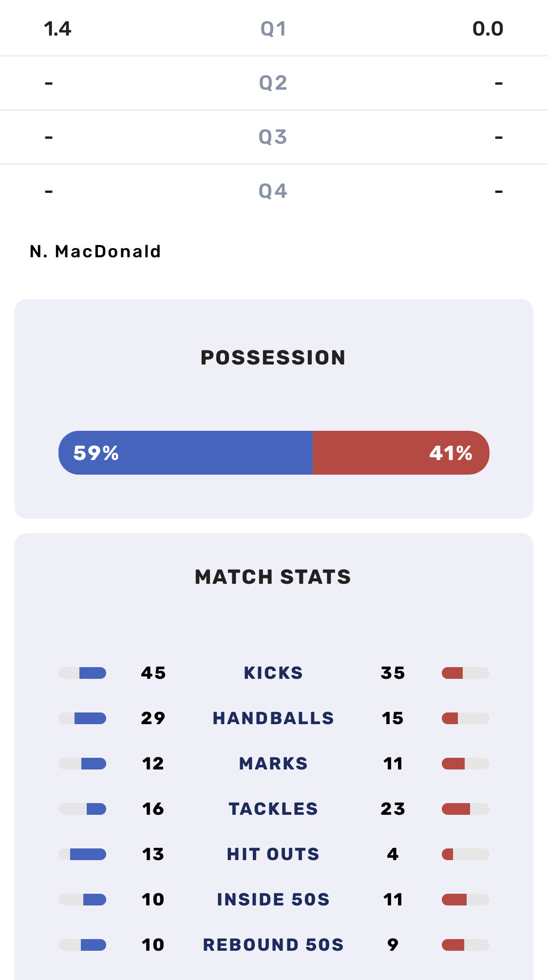
Task: Select the REBOUND 50S stat label
Action: coord(273,945)
